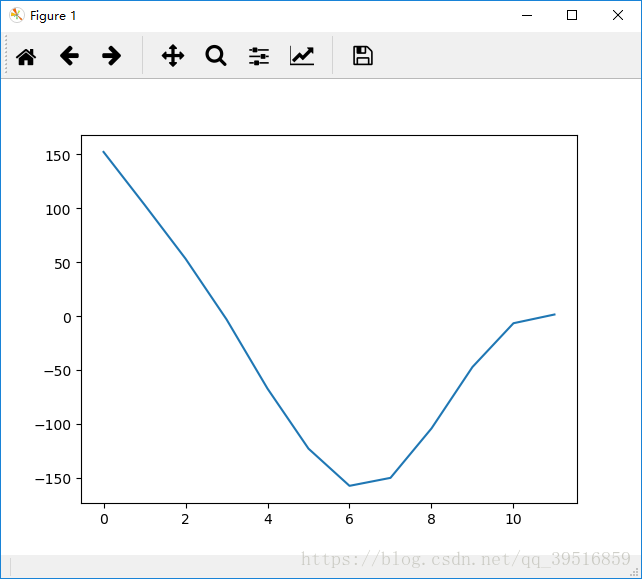Click the y-axis tick label −100

pos(52,425)
